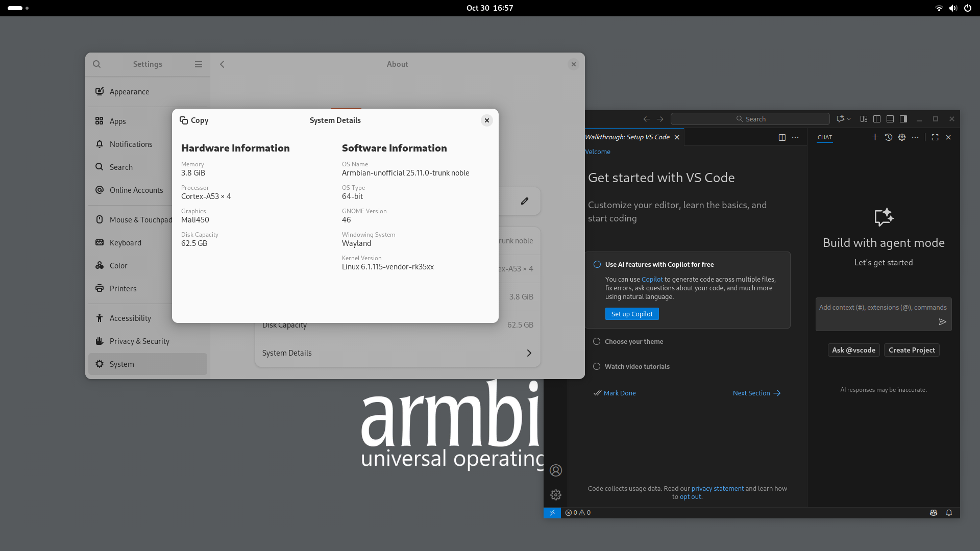Open the Manage gear in activity bar
Image resolution: width=980 pixels, height=551 pixels.
click(556, 495)
